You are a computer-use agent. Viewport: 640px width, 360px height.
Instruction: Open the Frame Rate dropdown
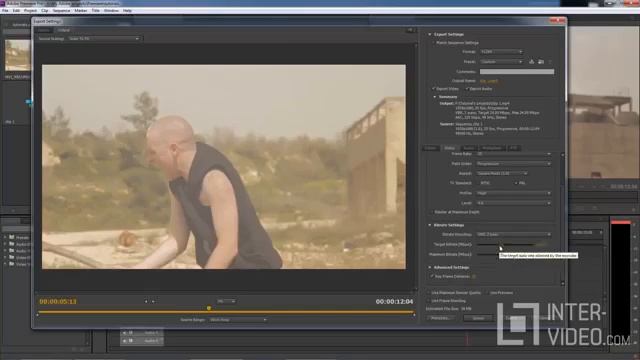(x=513, y=154)
